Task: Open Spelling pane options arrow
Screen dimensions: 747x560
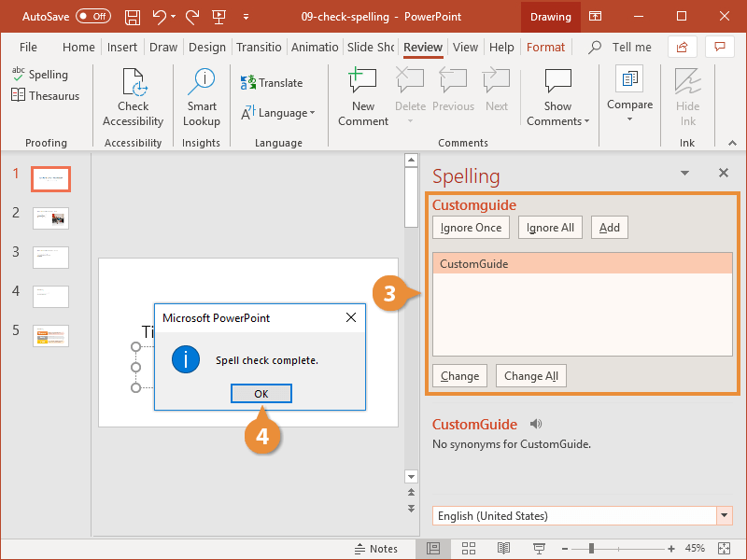Action: click(684, 173)
